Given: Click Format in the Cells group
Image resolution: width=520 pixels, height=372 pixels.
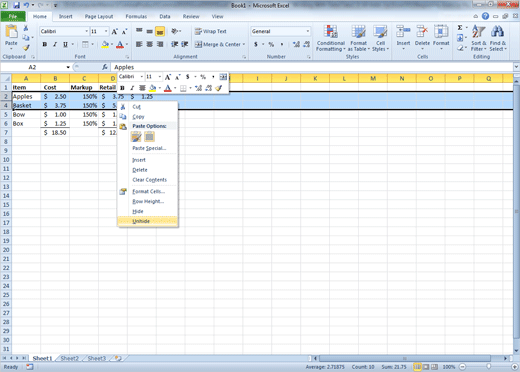Looking at the screenshot, I should point(441,38).
